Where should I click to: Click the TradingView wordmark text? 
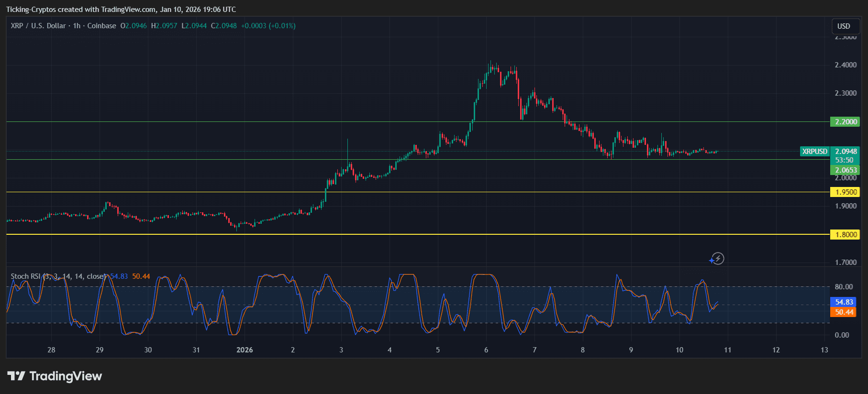coord(66,376)
